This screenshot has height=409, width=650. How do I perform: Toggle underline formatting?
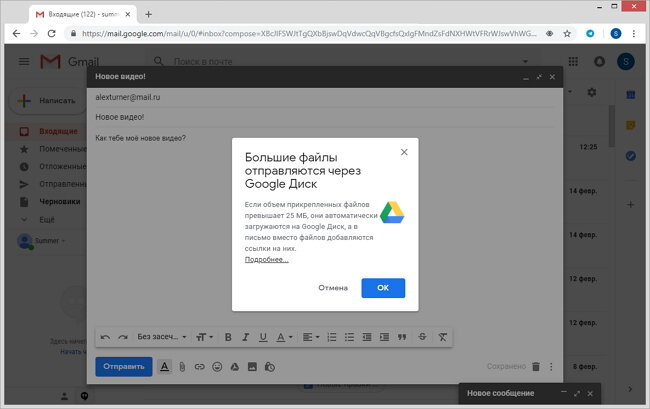click(263, 337)
